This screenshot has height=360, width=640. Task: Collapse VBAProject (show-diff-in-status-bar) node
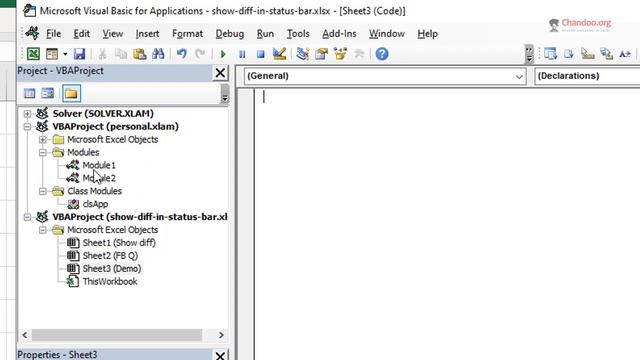coord(27,217)
